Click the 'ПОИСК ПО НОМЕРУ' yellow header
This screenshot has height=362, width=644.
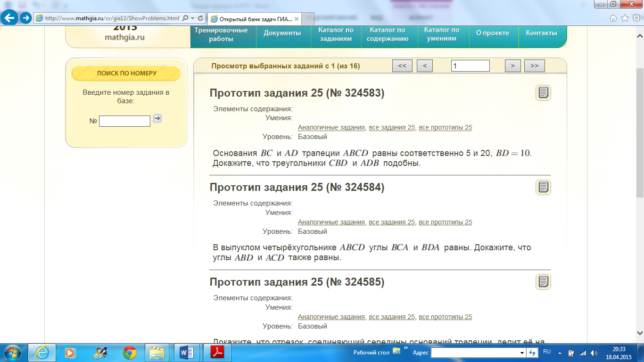pos(126,74)
